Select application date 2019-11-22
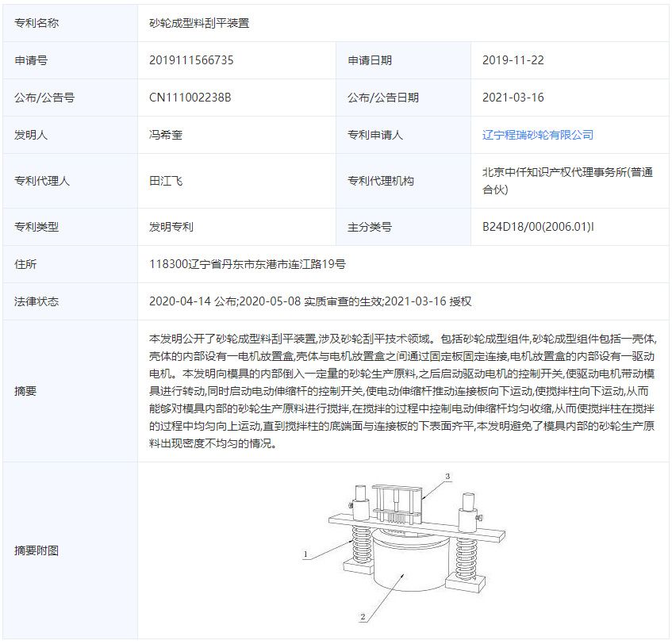Image resolution: width=672 pixels, height=644 pixels. pos(513,60)
